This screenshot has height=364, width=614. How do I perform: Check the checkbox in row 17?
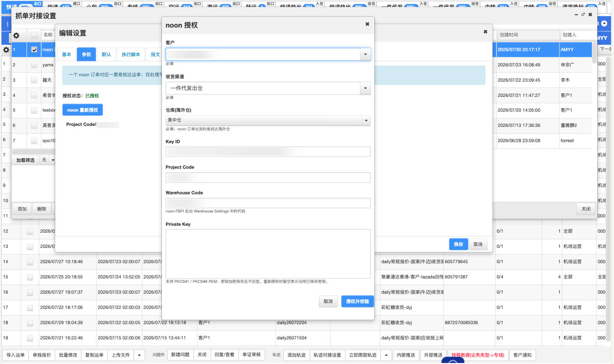(30, 307)
